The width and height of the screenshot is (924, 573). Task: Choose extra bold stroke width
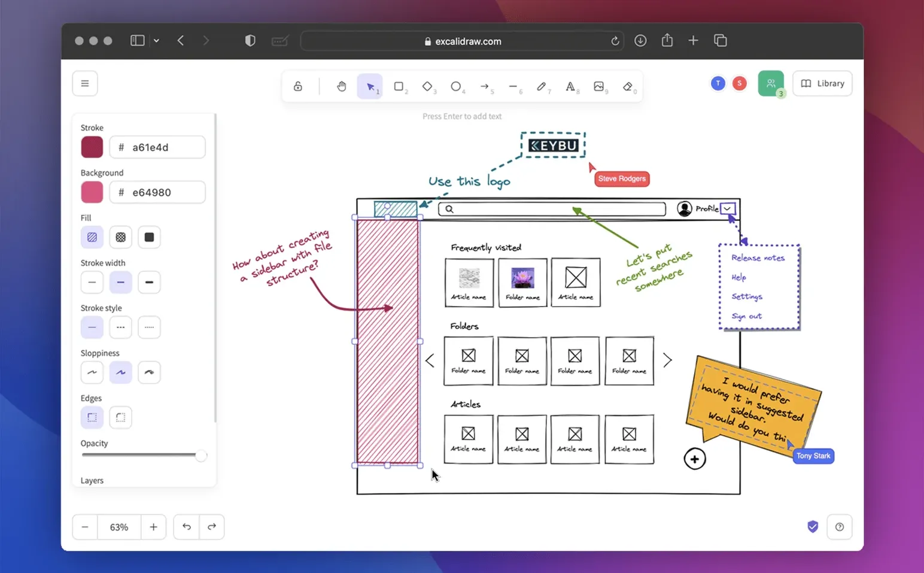point(150,282)
